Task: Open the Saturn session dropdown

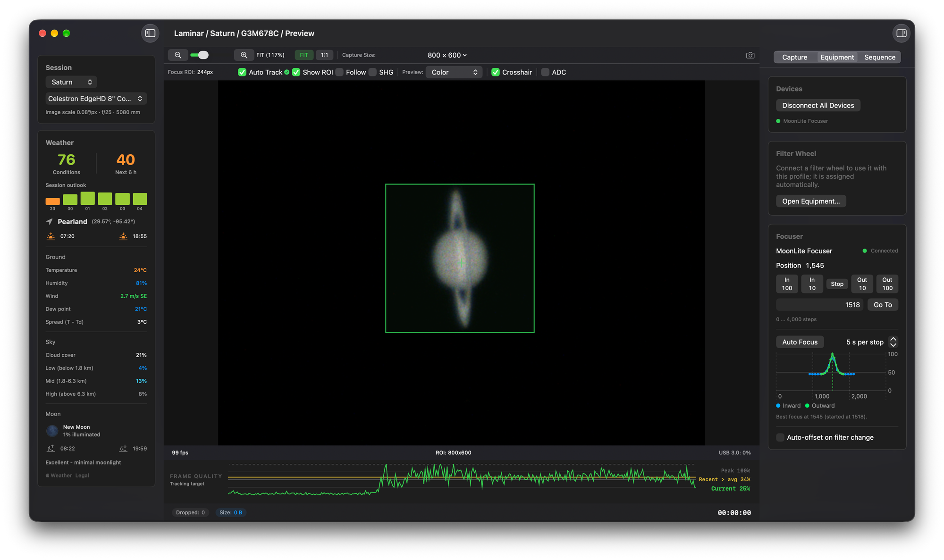Action: 71,82
